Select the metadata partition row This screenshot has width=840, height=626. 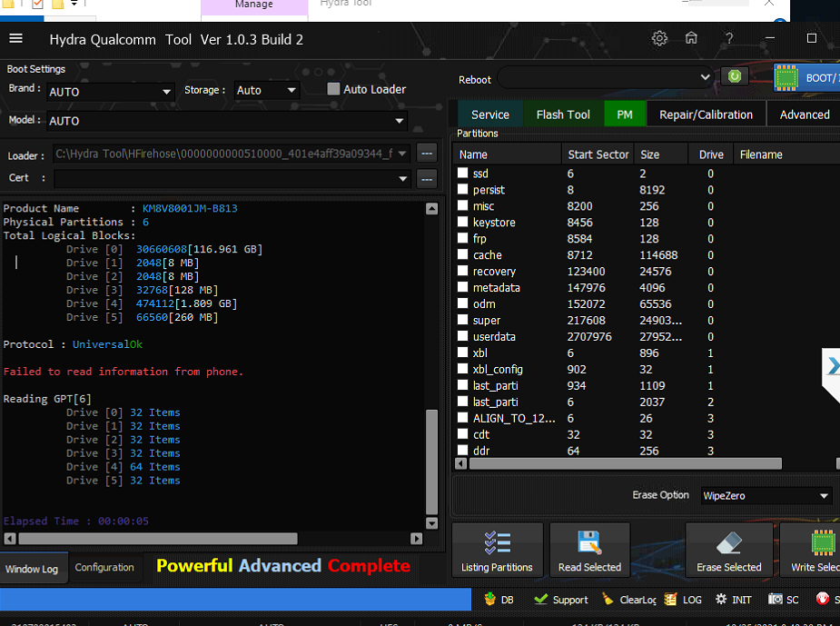[x=647, y=287]
